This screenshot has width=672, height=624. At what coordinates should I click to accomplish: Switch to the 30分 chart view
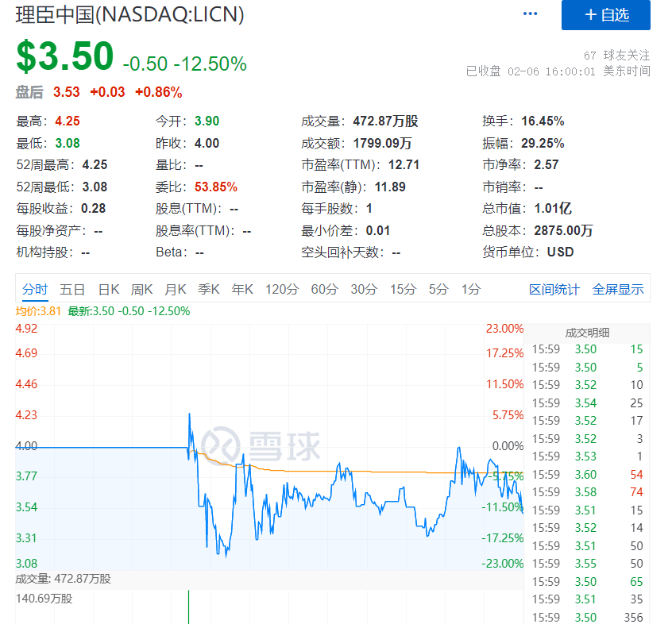point(362,289)
